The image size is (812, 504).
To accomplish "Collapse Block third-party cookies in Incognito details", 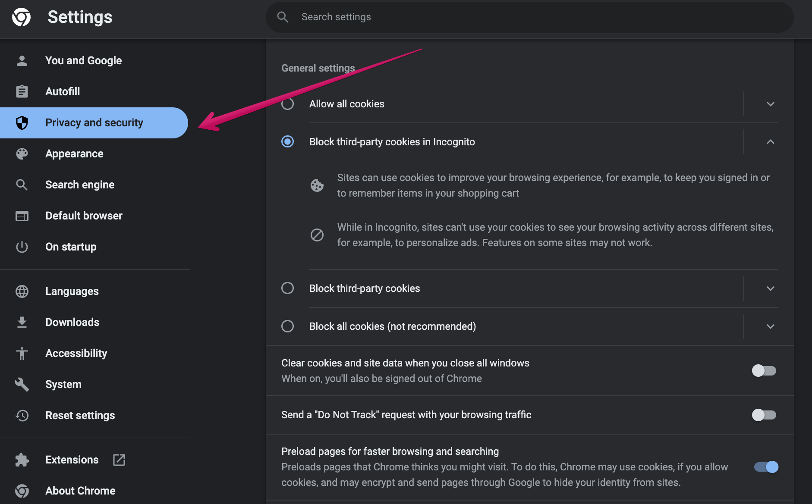I will point(771,142).
